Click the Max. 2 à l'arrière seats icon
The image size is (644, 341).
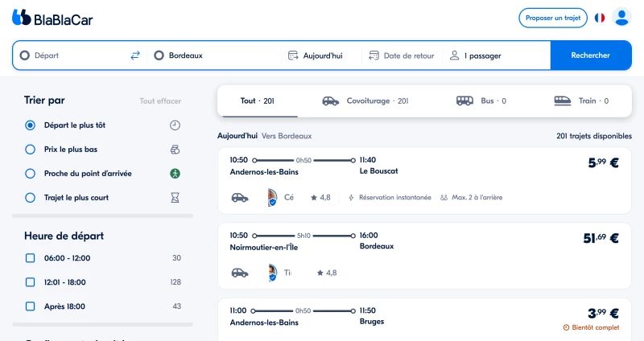pyautogui.click(x=444, y=198)
